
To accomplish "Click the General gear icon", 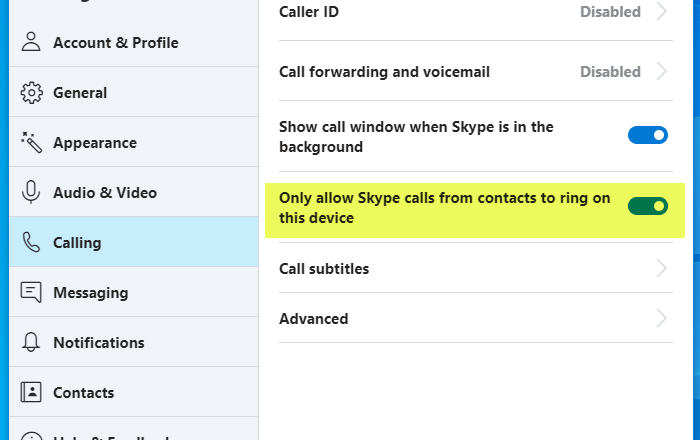I will click(x=31, y=92).
